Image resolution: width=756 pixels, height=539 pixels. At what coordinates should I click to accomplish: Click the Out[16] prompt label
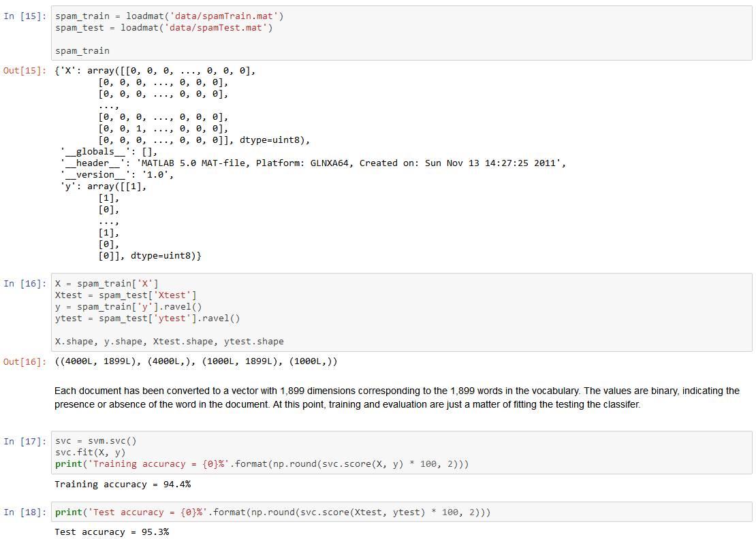click(25, 361)
